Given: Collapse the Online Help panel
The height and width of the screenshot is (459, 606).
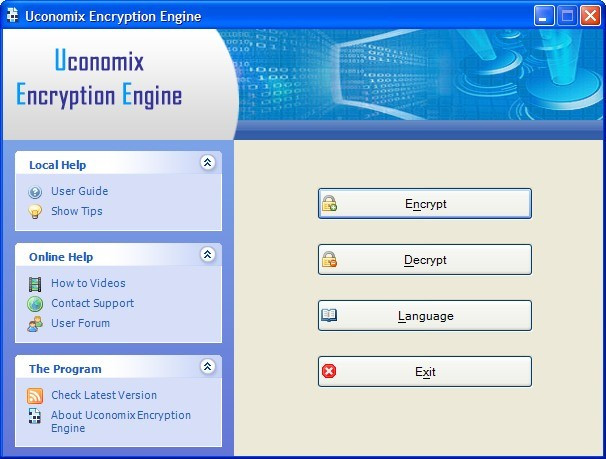Looking at the screenshot, I should 208,254.
